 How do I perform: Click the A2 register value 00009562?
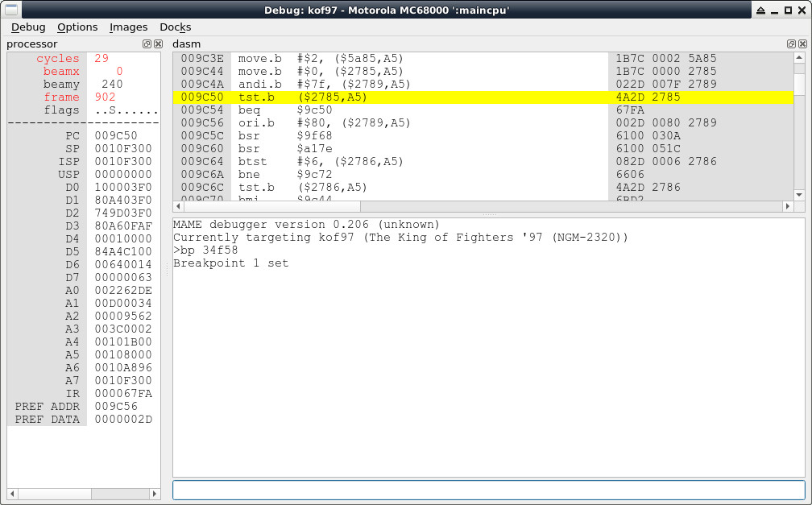click(x=123, y=316)
